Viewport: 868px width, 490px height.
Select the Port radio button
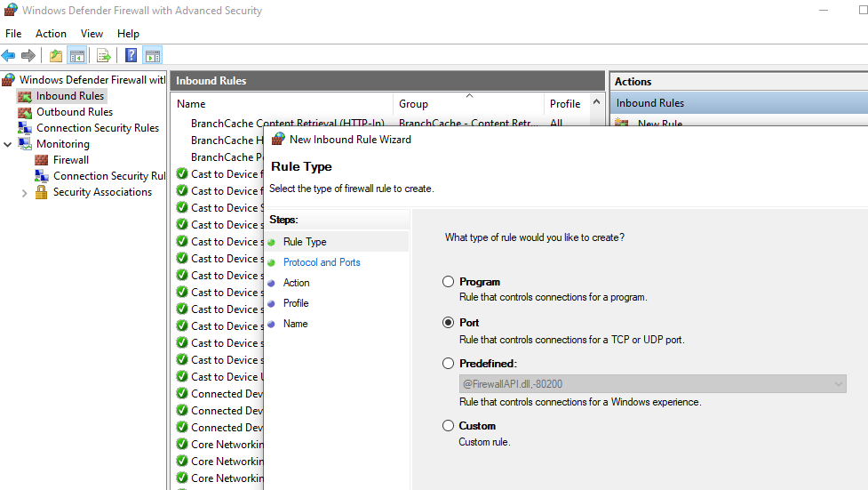tap(448, 323)
